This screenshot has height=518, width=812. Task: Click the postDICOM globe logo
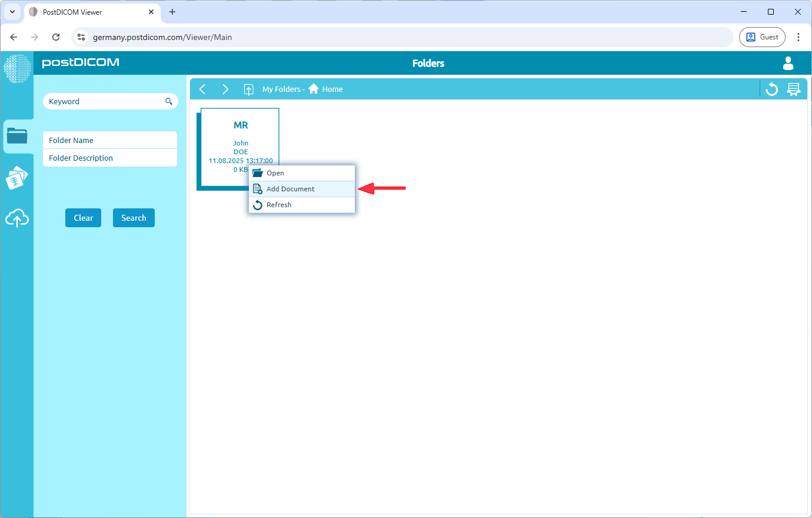17,68
